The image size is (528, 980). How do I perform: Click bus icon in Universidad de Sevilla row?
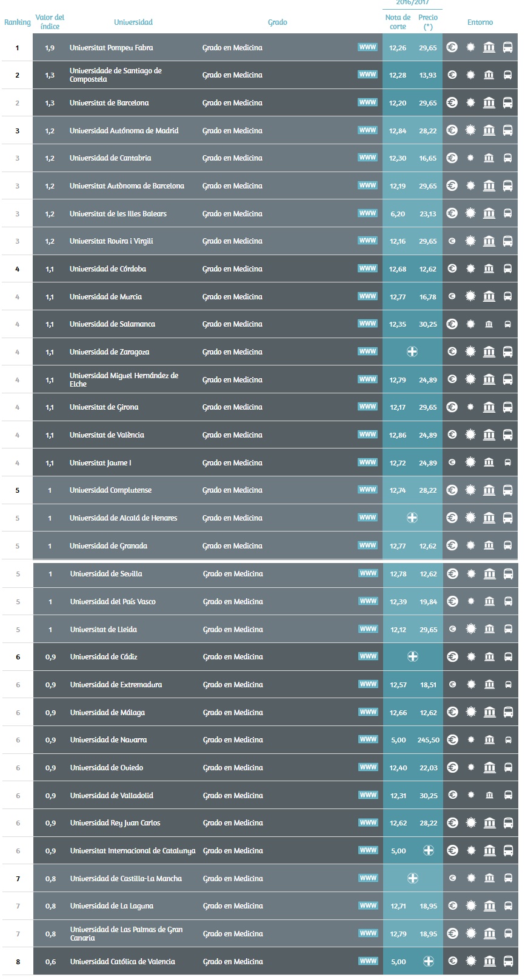click(508, 573)
